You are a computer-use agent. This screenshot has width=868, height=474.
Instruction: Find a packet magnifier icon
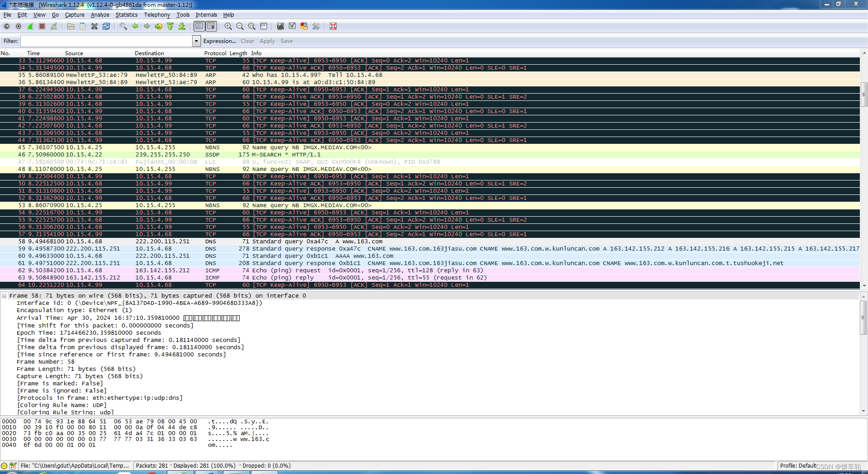123,26
